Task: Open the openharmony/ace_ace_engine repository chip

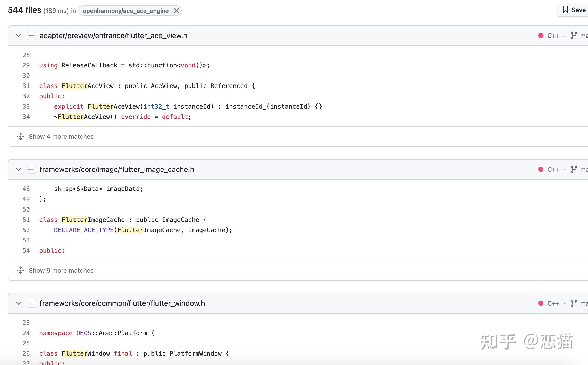Action: [125, 11]
